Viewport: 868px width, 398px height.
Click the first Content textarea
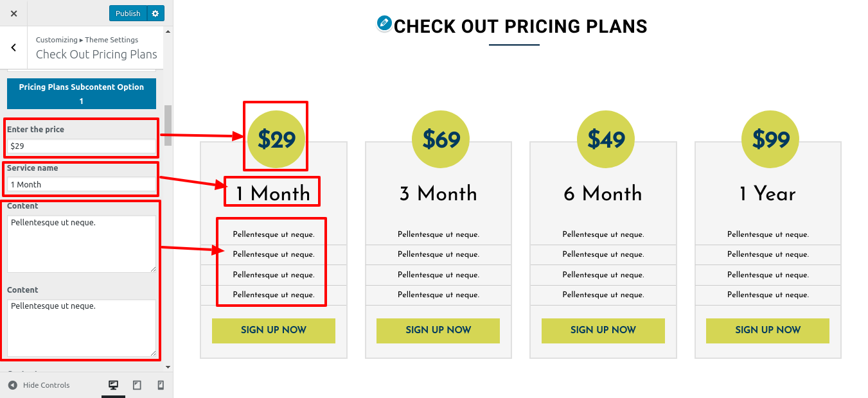(x=81, y=243)
